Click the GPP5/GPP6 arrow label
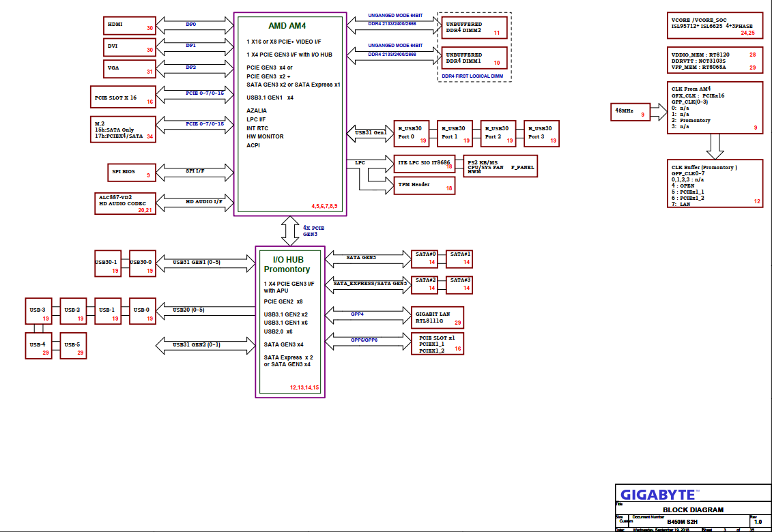 [364, 340]
